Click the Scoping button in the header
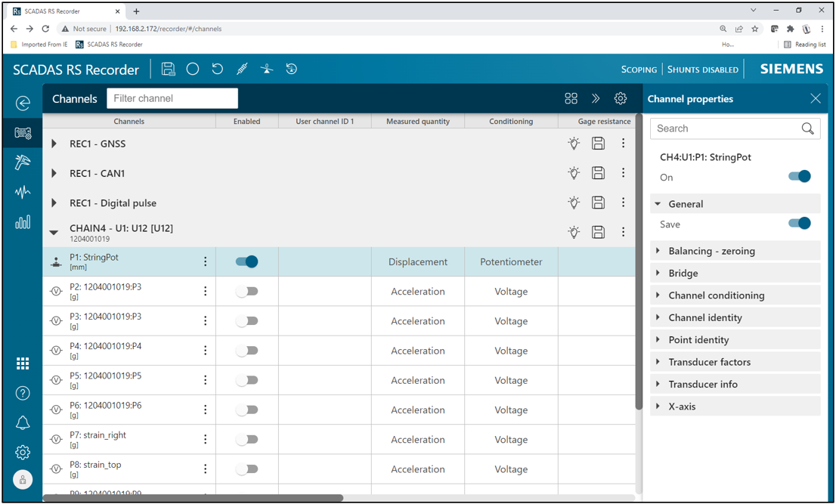The image size is (836, 504). [x=639, y=70]
